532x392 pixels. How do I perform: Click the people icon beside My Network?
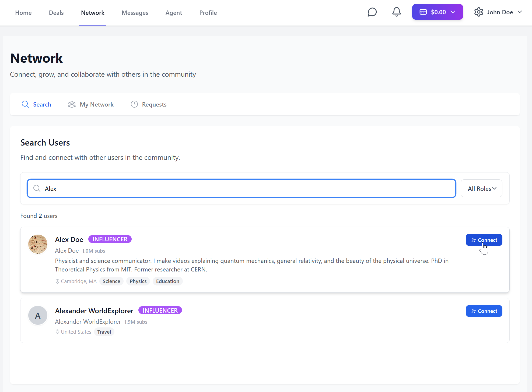pos(72,104)
